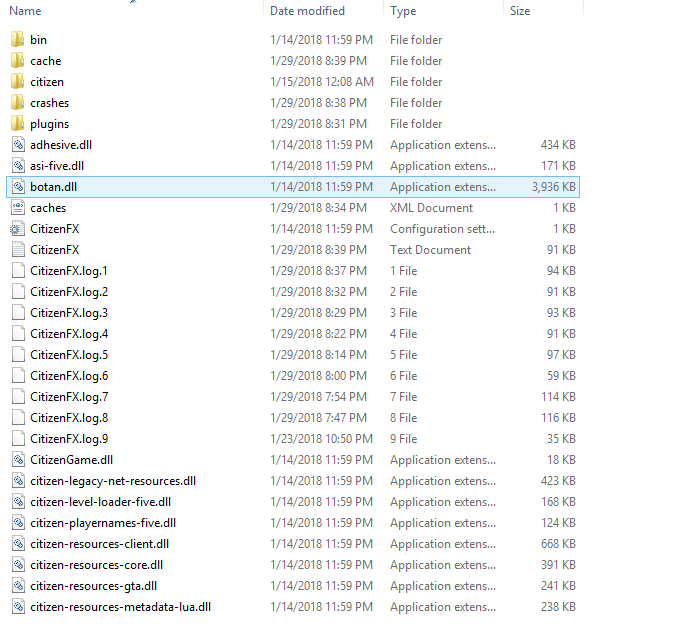Click the citizen-legacy-net-resources.dll icon
Viewport: 695px width, 627px height.
point(18,481)
